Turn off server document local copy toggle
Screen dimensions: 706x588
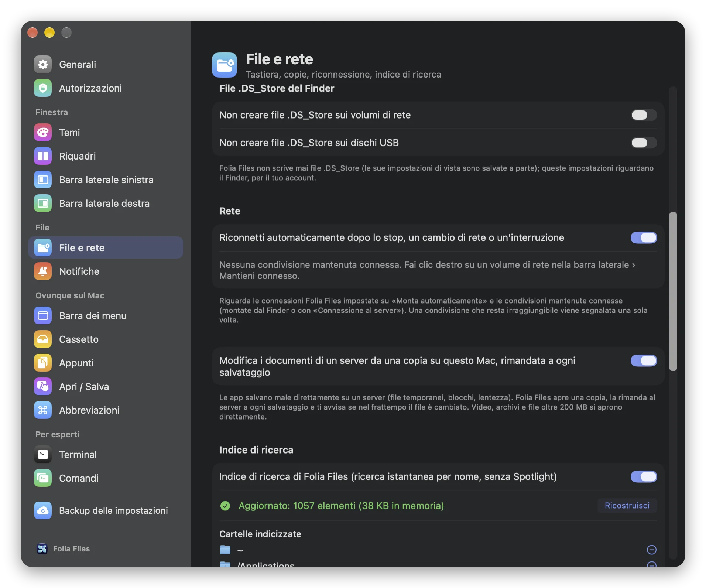[x=644, y=361]
